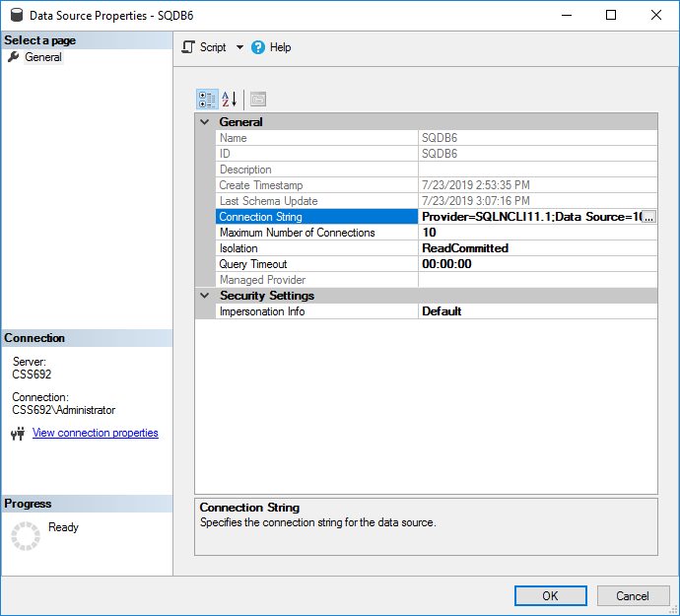Open connection string ellipsis editor button

coord(648,217)
